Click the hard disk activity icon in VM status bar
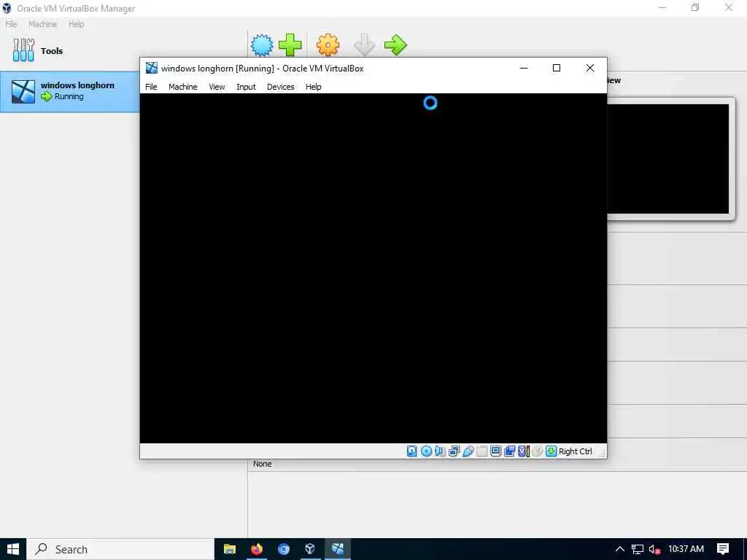Image resolution: width=747 pixels, height=560 pixels. point(412,451)
